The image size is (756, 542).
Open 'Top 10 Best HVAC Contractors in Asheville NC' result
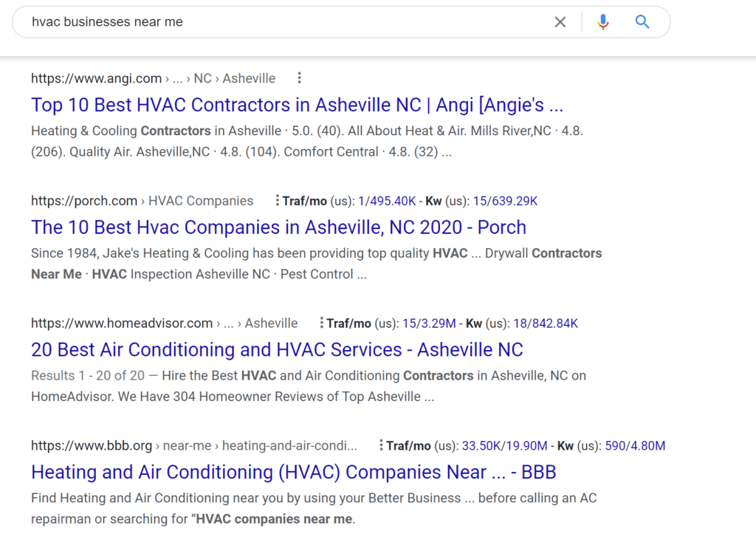coord(297,105)
